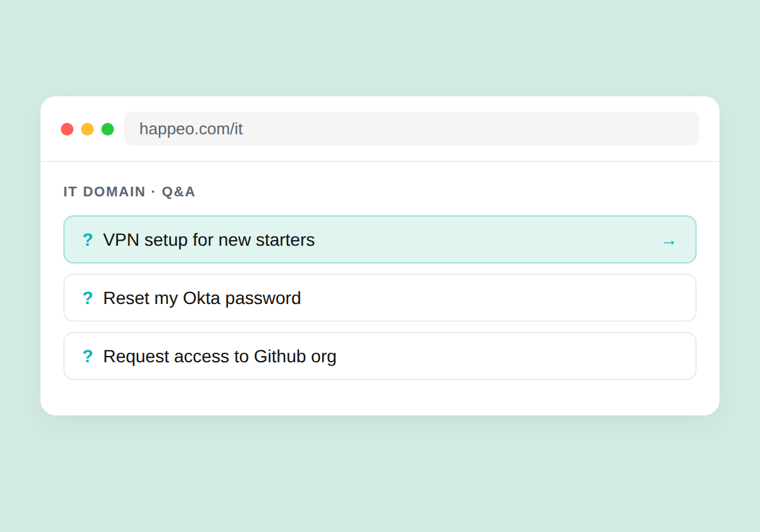Click the question mark icon beside Github org request
This screenshot has width=760, height=532.
coord(87,357)
